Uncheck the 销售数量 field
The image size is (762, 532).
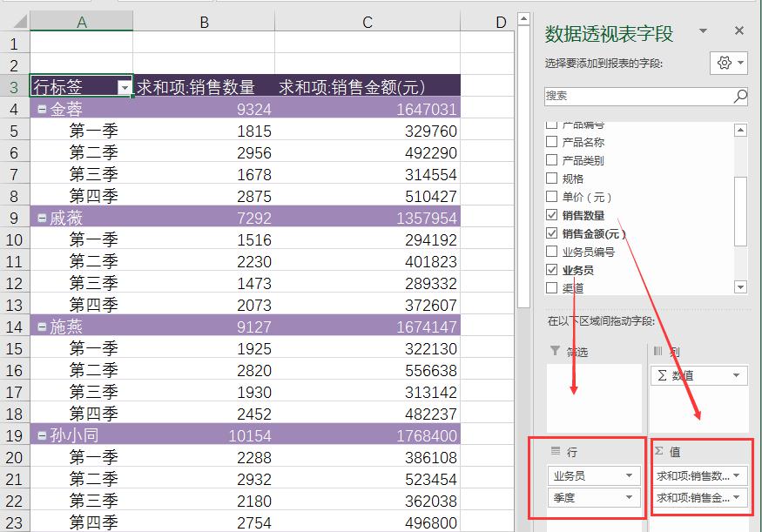(x=551, y=215)
